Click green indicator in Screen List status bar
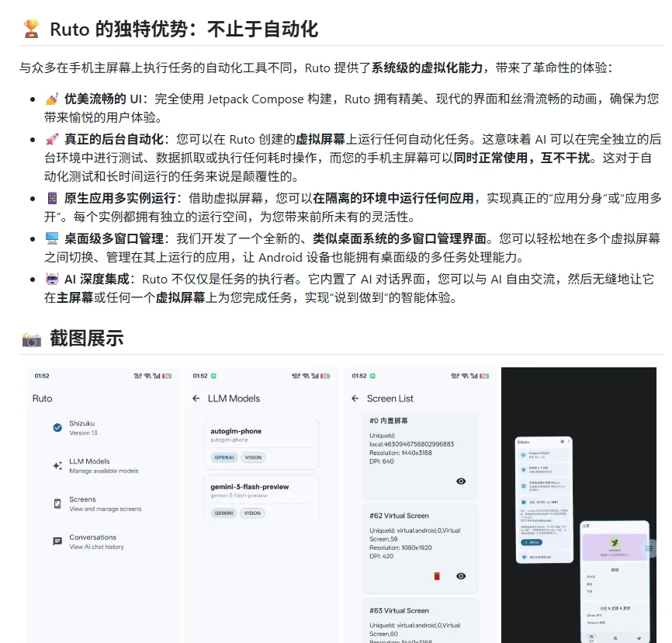 [x=372, y=376]
